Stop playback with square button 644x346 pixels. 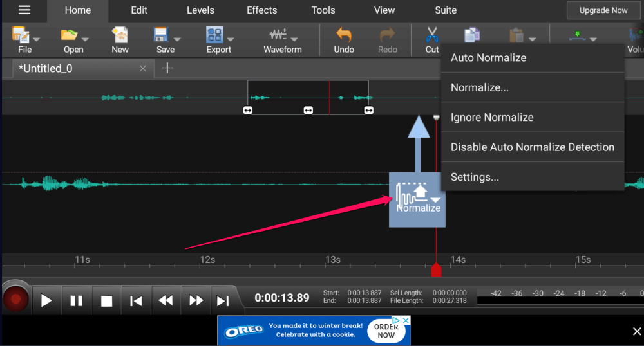coord(107,302)
